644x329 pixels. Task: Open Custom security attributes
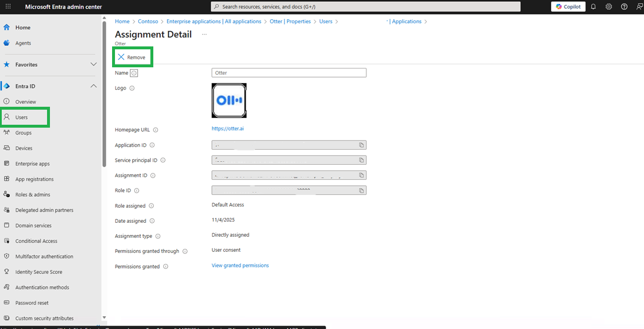click(44, 319)
